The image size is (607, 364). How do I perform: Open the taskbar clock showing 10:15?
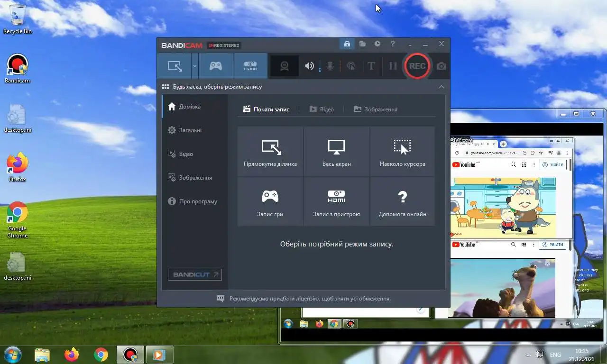coord(581,355)
